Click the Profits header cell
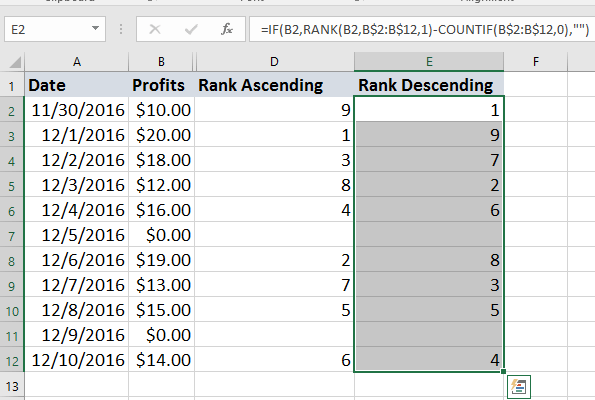This screenshot has width=595, height=400. click(x=162, y=85)
